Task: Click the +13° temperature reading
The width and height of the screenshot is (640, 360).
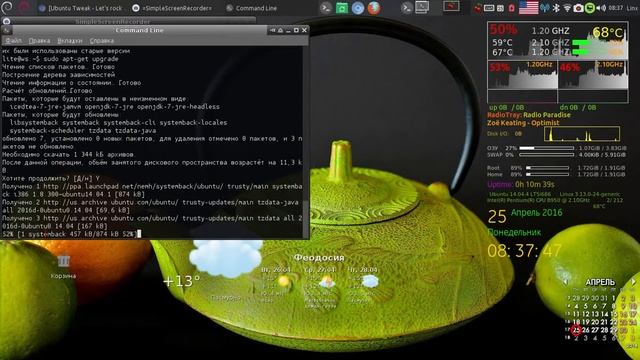Action: (x=182, y=281)
